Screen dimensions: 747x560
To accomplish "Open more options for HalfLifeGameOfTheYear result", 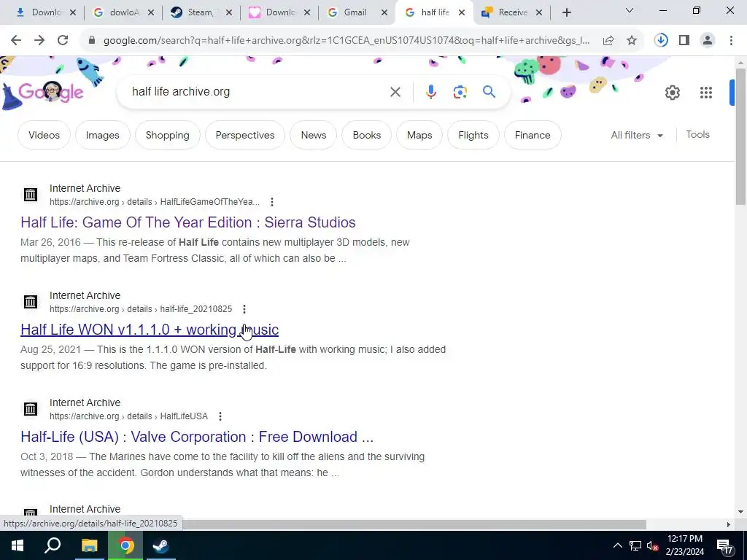I will 272,202.
